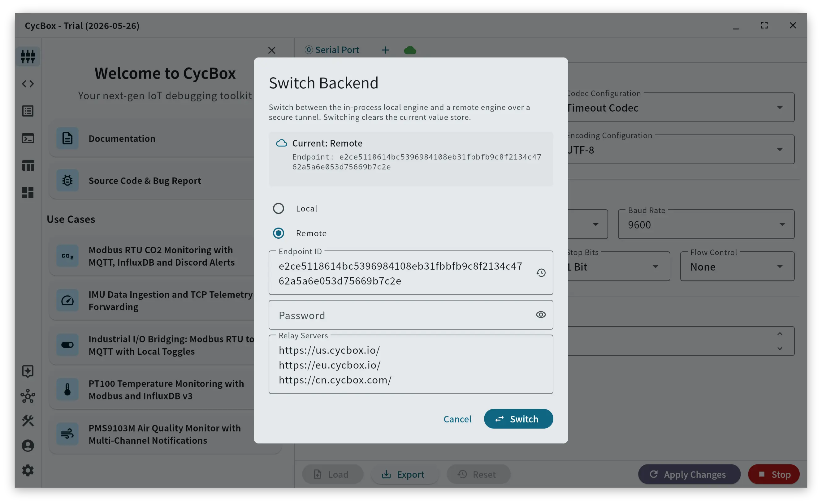Open the connections sliders icon in sidebar
Image resolution: width=822 pixels, height=504 pixels.
(28, 56)
